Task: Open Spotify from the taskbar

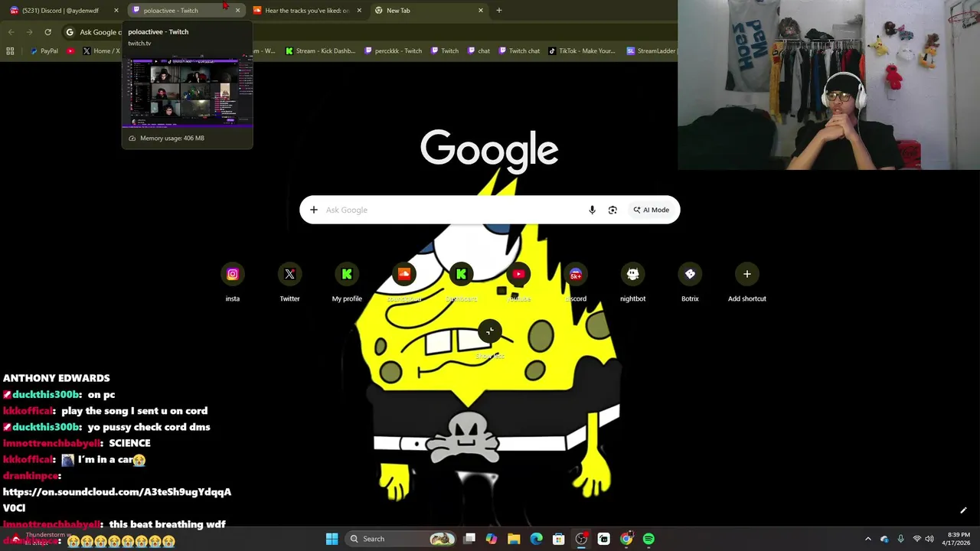Action: [x=648, y=539]
